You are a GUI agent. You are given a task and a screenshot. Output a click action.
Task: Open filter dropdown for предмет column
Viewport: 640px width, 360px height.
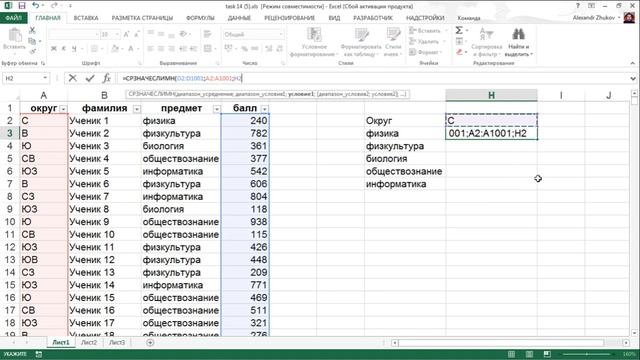217,109
